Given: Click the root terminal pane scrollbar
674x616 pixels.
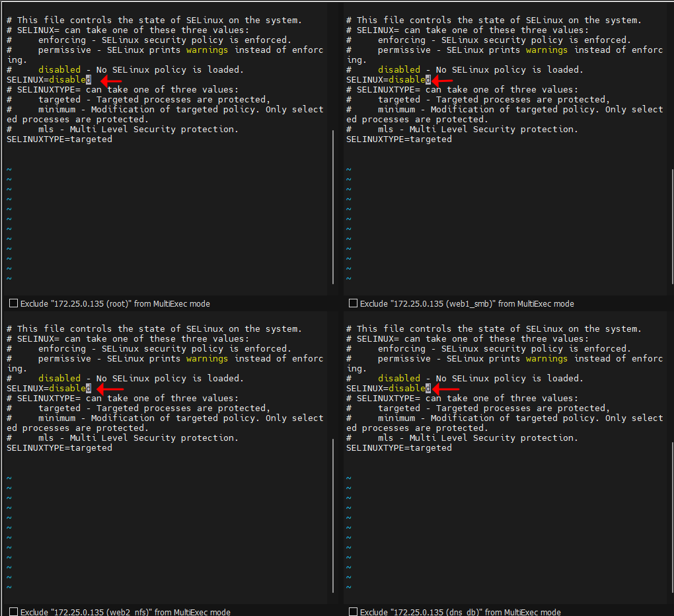Looking at the screenshot, I should point(333,207).
